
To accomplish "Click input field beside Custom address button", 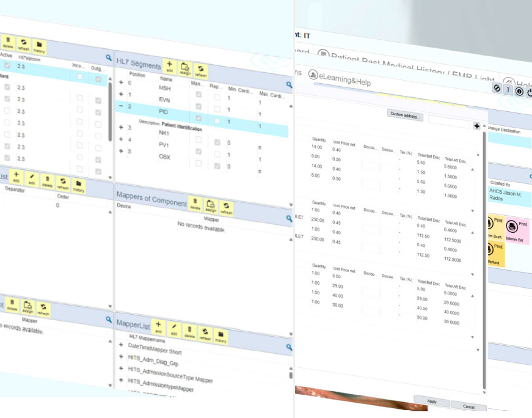I will pos(449,122).
